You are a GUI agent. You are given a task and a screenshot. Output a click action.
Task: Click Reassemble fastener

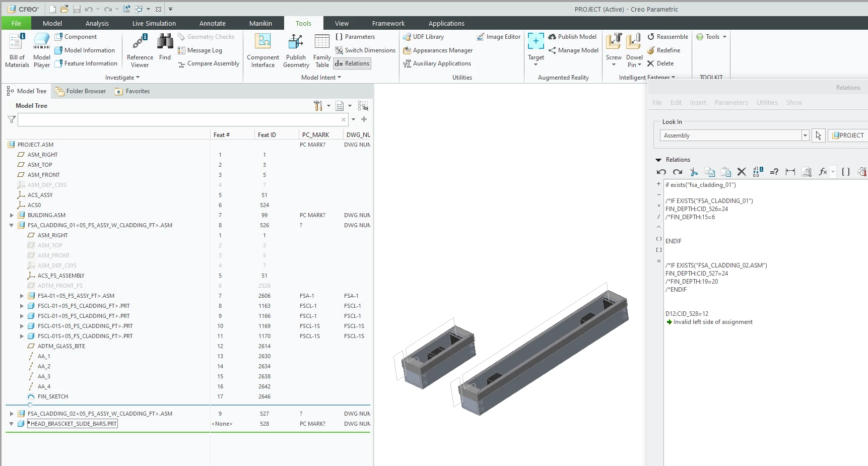pos(667,37)
